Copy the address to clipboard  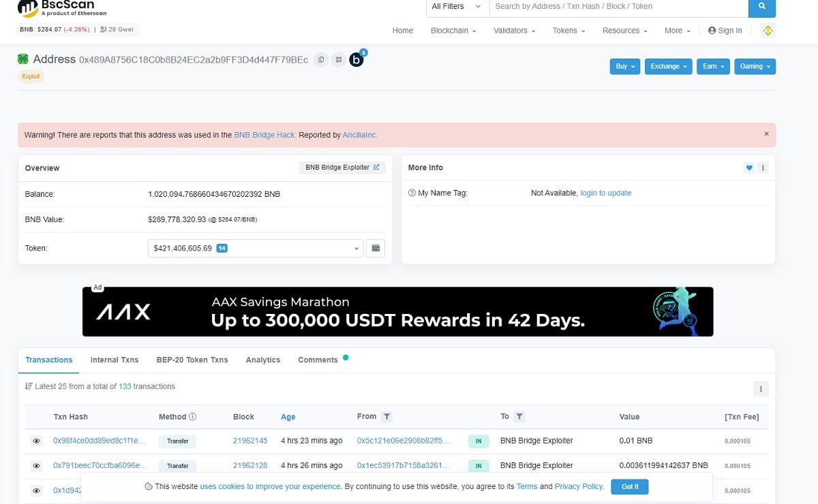pos(321,60)
